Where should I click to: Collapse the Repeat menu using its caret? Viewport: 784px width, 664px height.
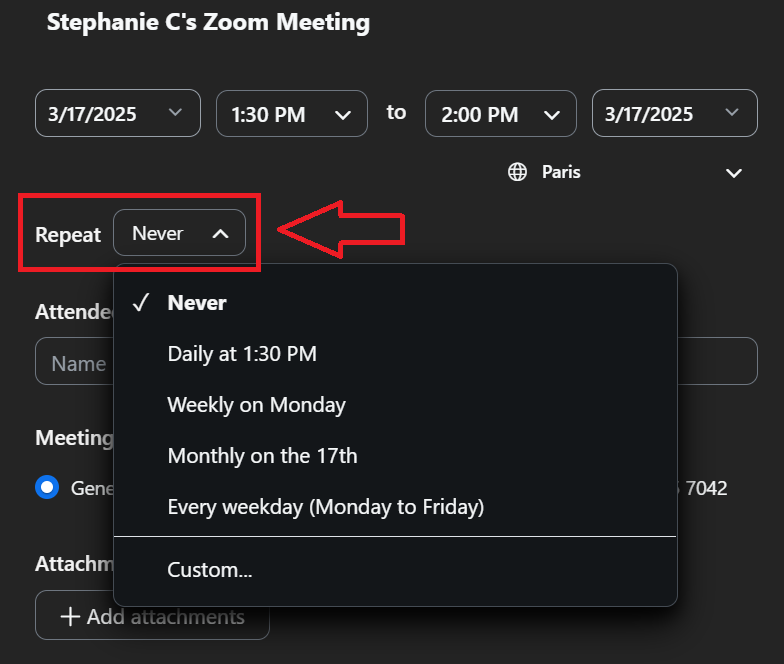(x=221, y=233)
